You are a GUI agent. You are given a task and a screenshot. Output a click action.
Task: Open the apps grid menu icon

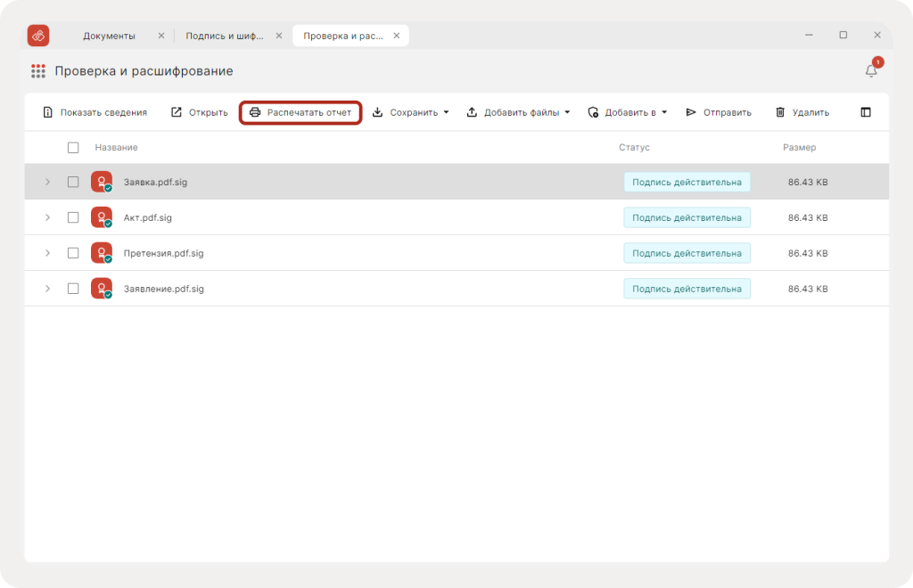(x=38, y=71)
